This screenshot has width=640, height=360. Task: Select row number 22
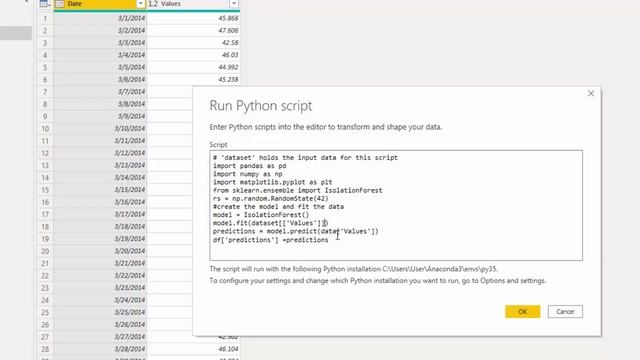(x=45, y=276)
